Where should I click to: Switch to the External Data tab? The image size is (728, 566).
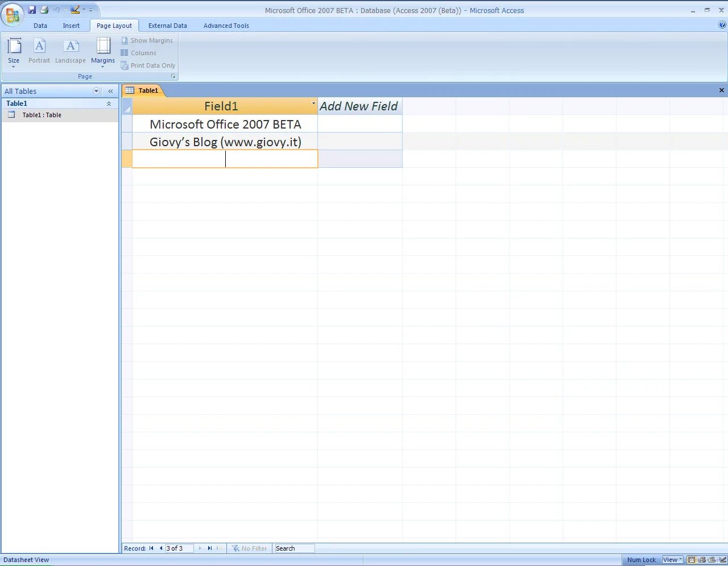(x=168, y=26)
